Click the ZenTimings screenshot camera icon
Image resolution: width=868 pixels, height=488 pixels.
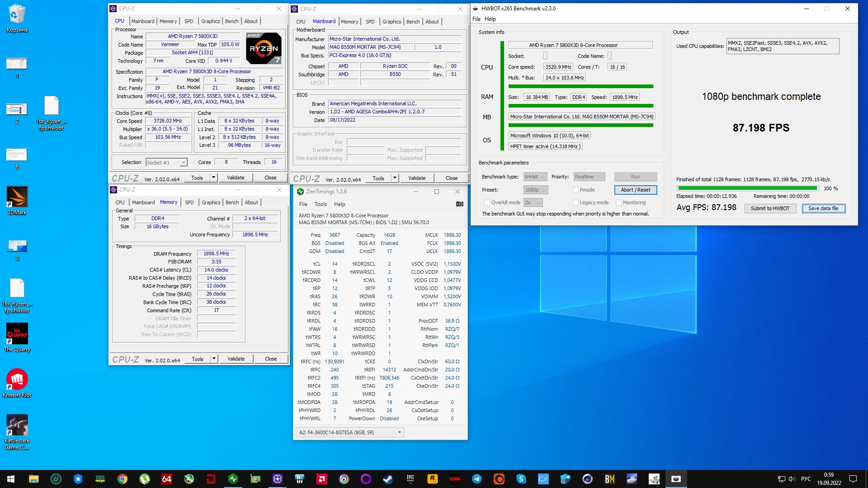click(459, 204)
